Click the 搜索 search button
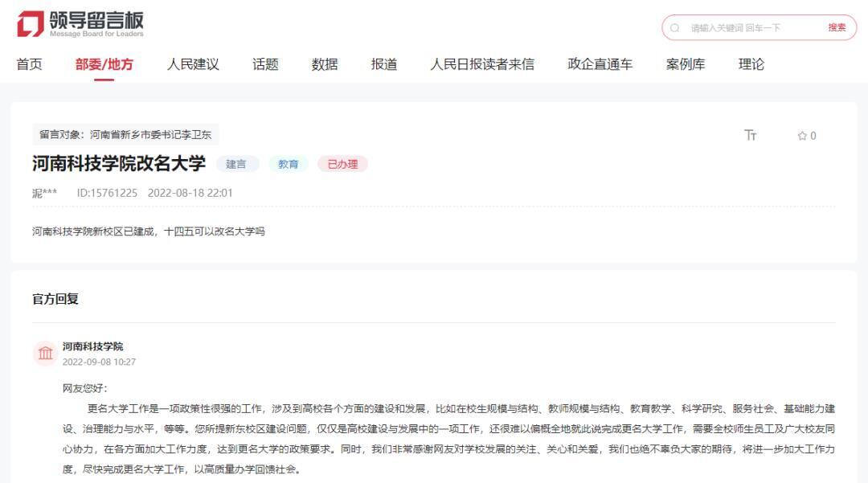This screenshot has height=483, width=868. click(x=837, y=27)
